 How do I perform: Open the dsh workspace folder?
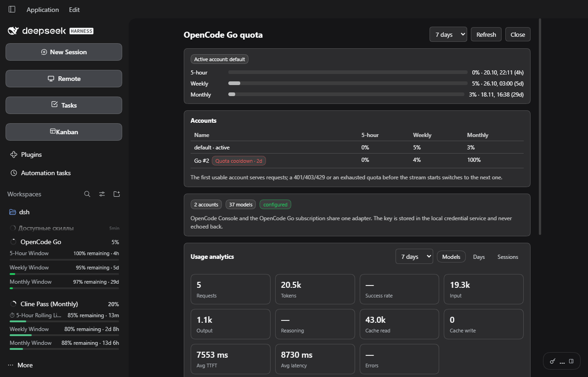pos(64,212)
